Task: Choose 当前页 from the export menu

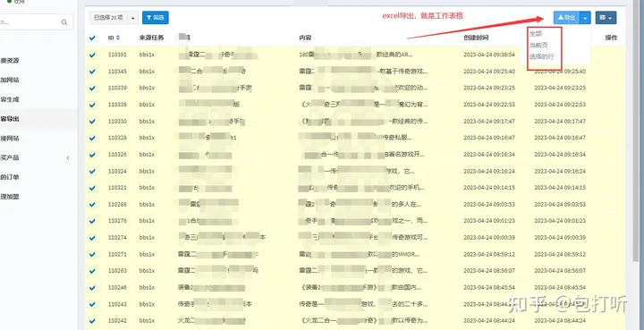Action: coord(538,45)
